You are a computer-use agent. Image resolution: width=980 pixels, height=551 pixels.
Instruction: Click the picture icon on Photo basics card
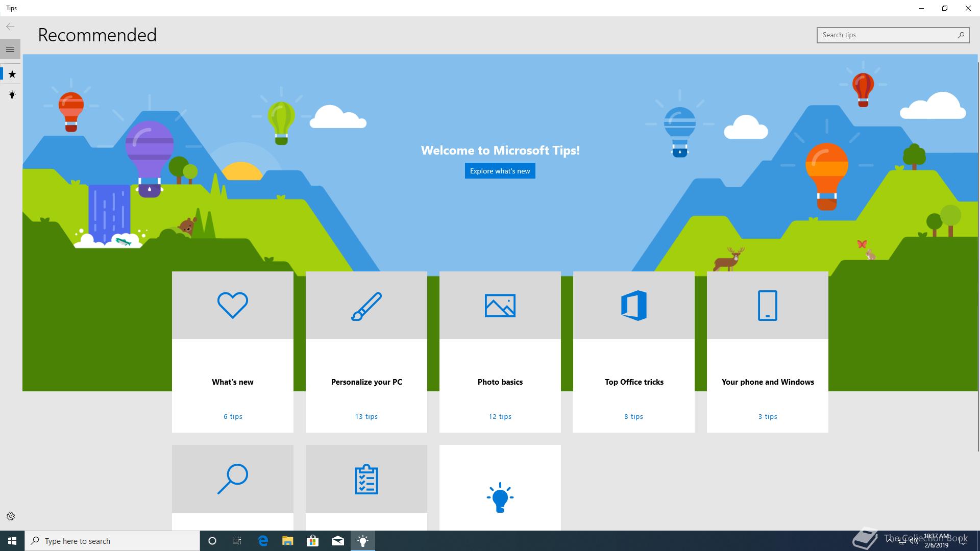[500, 306]
